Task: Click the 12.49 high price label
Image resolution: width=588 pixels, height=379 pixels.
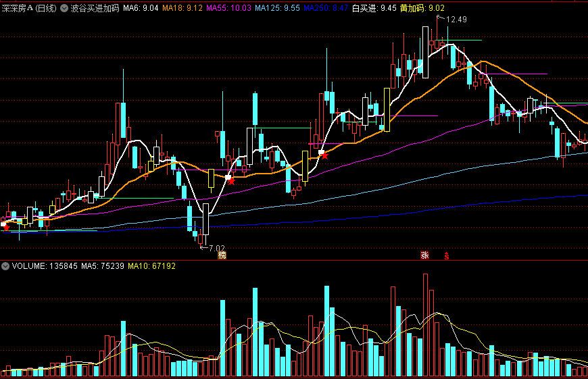Action: pos(456,20)
